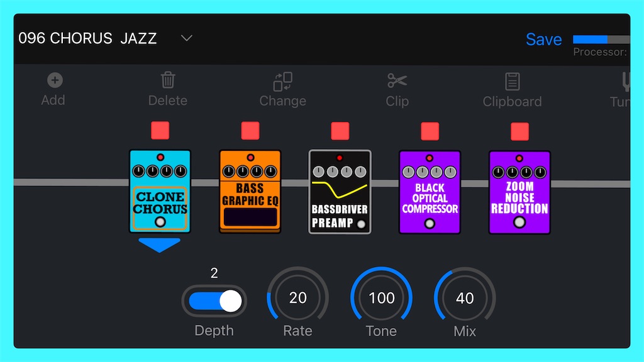
Task: Select the Zoom Noise Reduction pedal
Action: click(519, 192)
